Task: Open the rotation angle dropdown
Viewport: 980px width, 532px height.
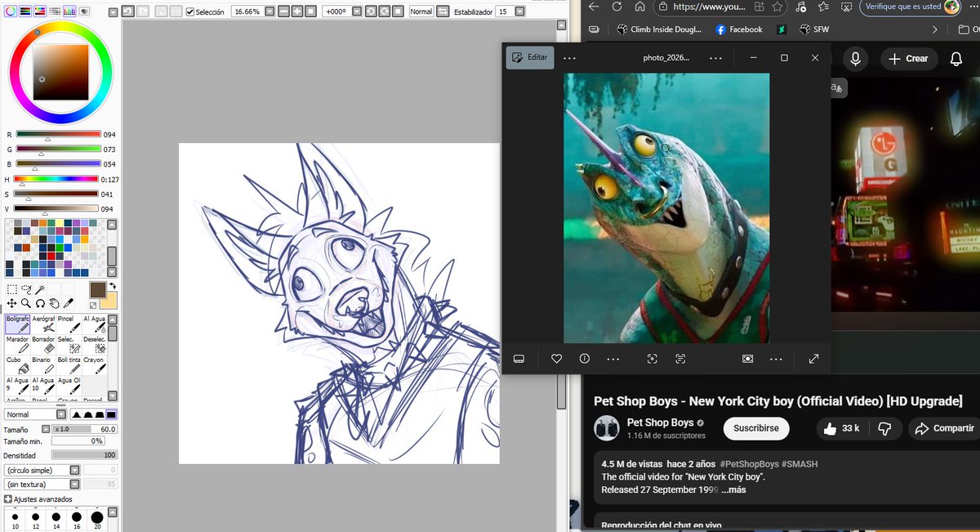Action: 357,11
